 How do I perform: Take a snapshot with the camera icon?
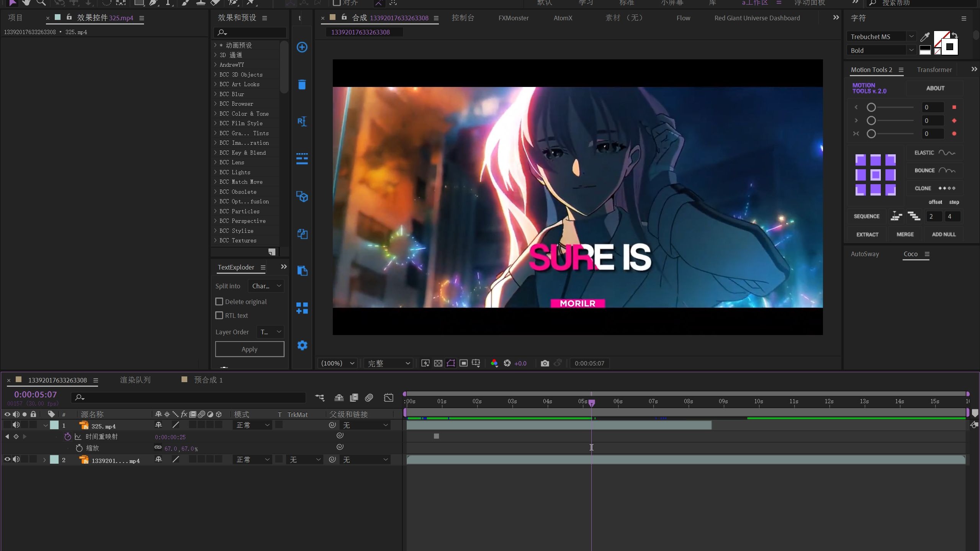click(545, 363)
